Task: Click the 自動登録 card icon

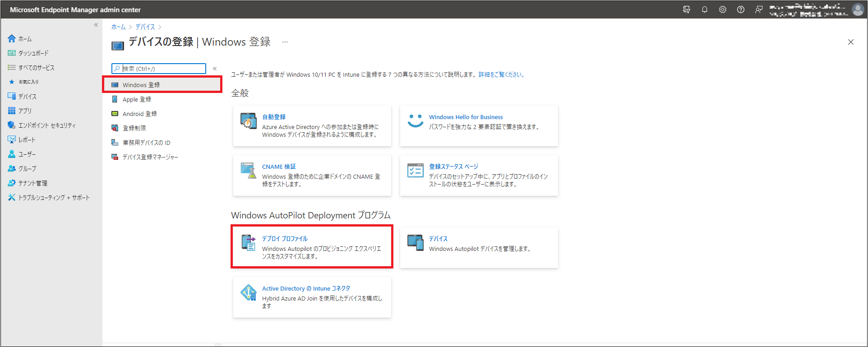Action: [x=249, y=121]
